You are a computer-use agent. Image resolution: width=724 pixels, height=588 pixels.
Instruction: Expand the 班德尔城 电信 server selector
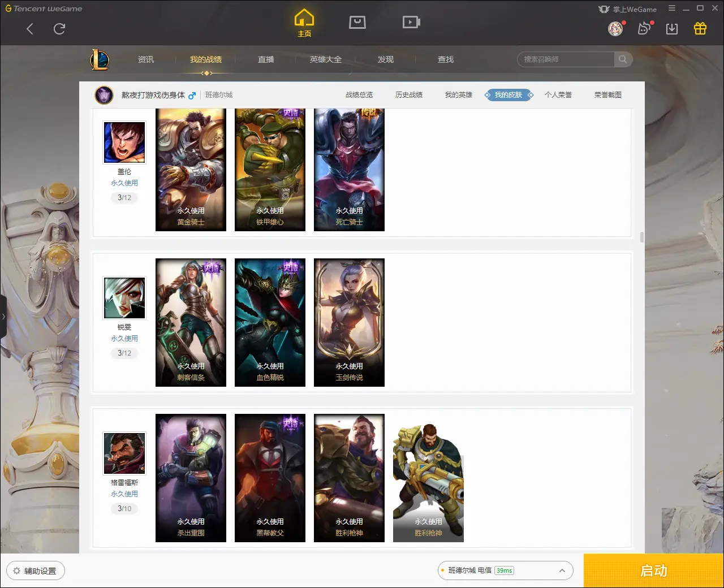pyautogui.click(x=505, y=570)
